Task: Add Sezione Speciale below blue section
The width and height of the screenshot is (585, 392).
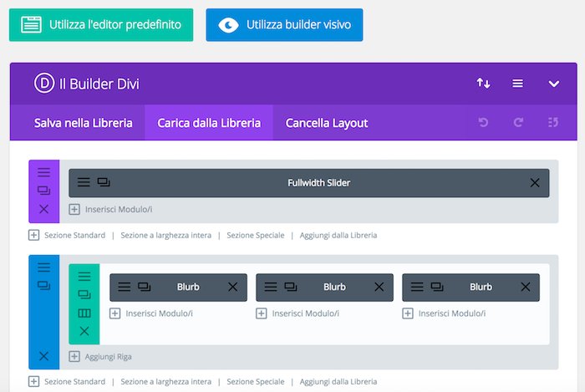Action: (255, 382)
